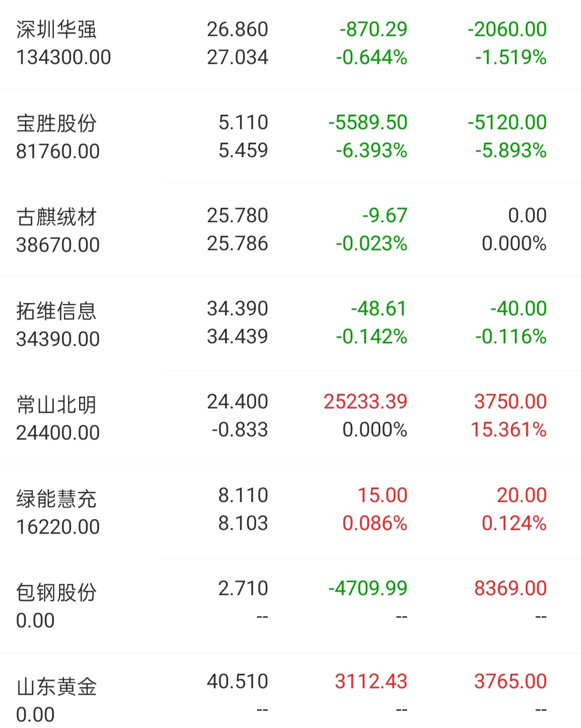Click the 40.510 price for 山东黄金
Viewport: 581px width, 728px height.
click(237, 681)
